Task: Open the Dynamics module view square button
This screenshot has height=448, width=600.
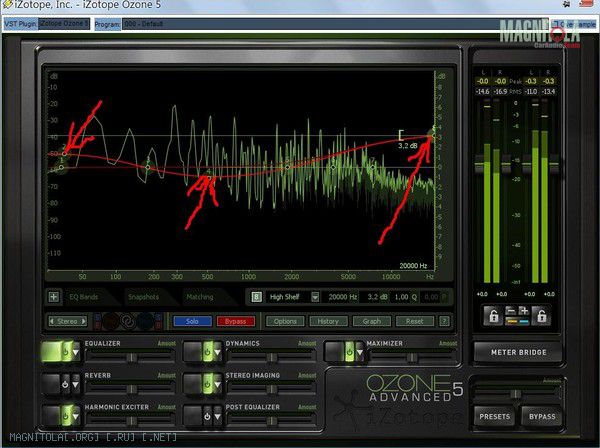Action: (193, 351)
